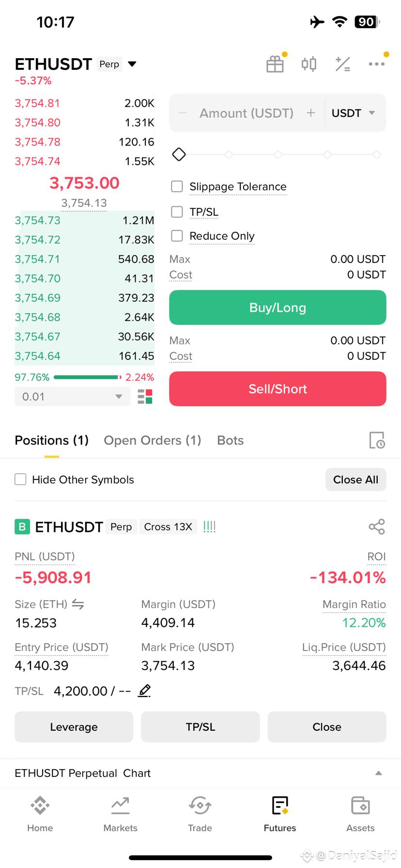Enable the Slippage Tolerance checkbox
The image size is (401, 868).
tap(177, 186)
